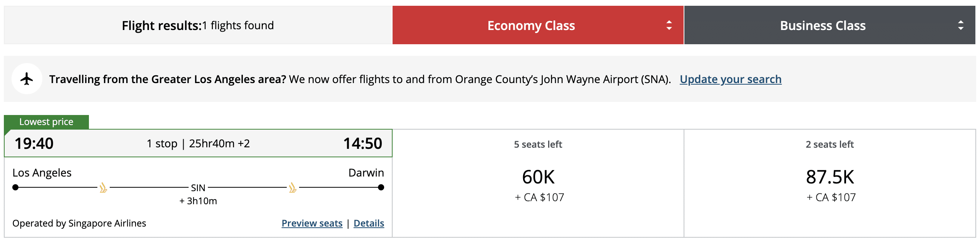Select the Economy Class column header
This screenshot has width=980, height=240.
pyautogui.click(x=531, y=25)
